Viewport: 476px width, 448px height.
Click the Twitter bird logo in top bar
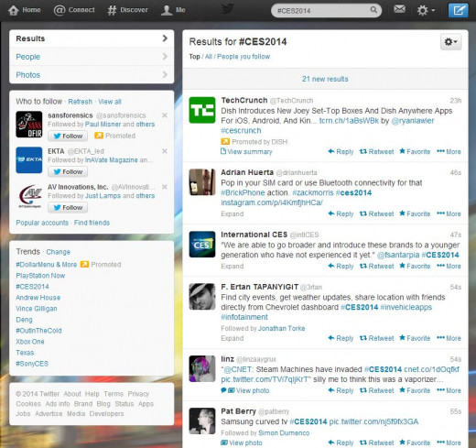[x=227, y=9]
